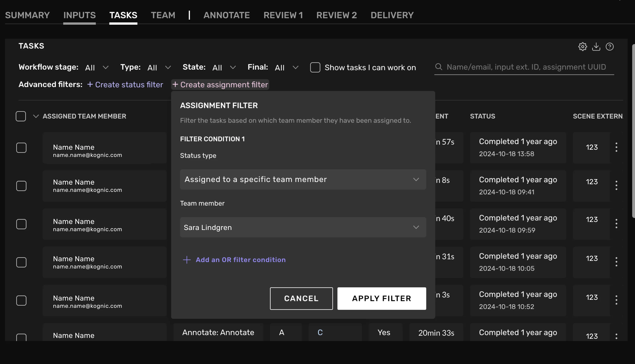This screenshot has width=635, height=364.
Task: Click the plus icon beside Add an OR filter condition
Action: tap(187, 260)
